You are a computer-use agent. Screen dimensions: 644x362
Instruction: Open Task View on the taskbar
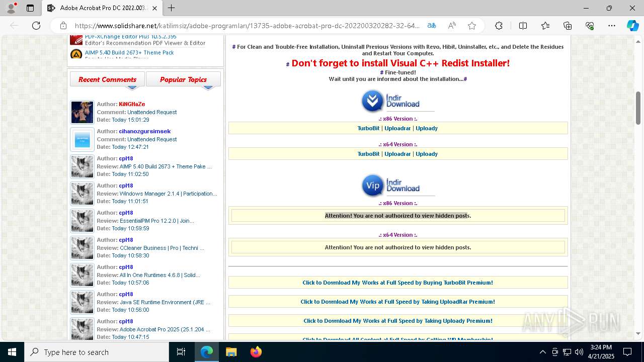coord(181,352)
